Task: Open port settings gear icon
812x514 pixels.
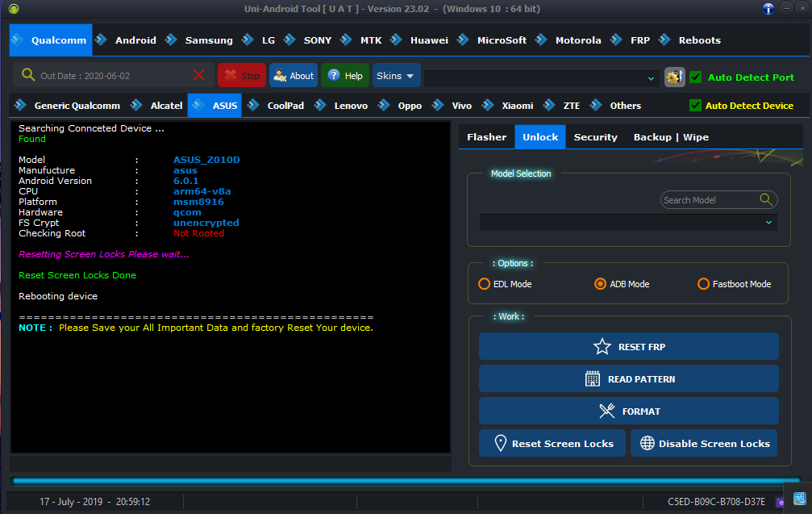Action: point(674,77)
